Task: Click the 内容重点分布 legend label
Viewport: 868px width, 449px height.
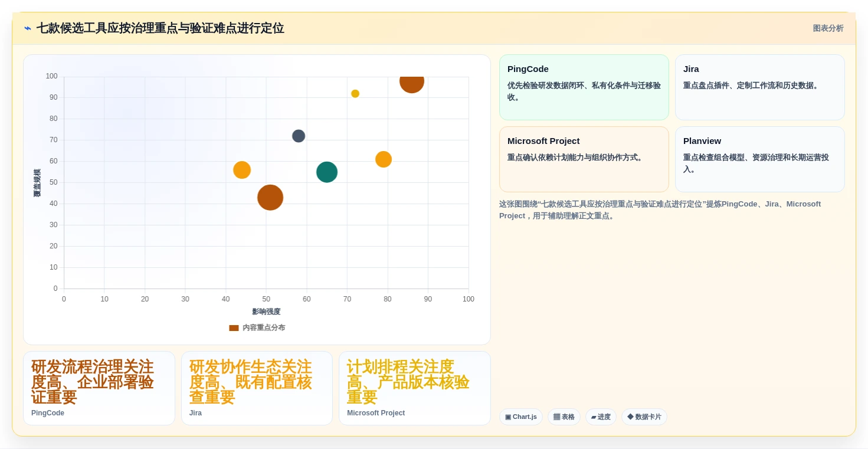Action: click(x=264, y=327)
